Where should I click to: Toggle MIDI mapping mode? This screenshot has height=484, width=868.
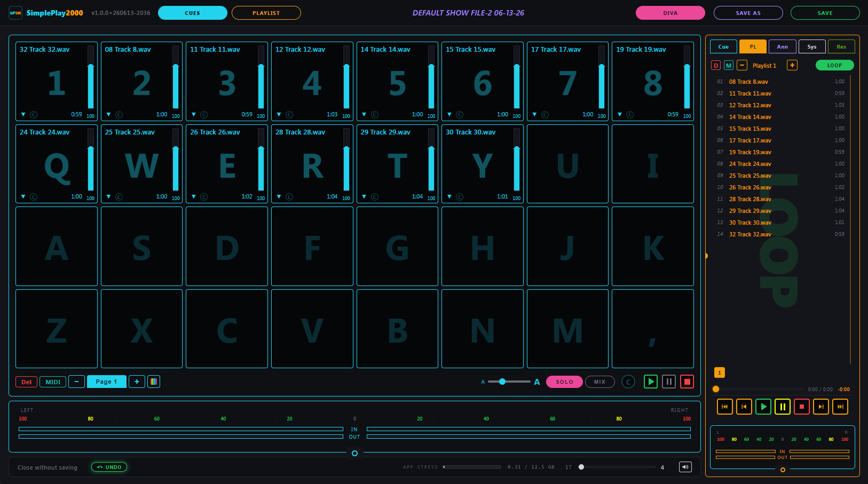pyautogui.click(x=53, y=382)
